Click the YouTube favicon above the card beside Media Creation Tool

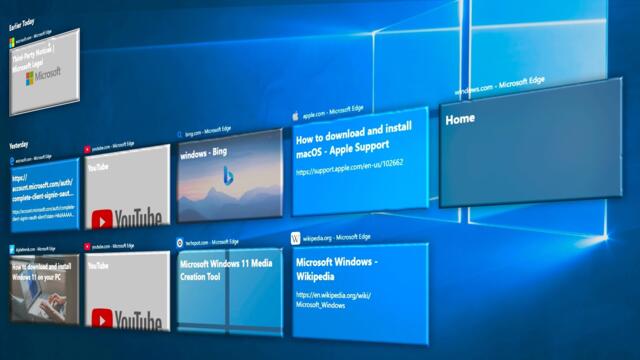87,247
